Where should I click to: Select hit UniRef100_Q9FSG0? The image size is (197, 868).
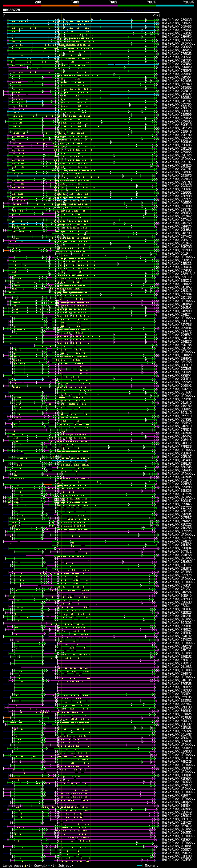[x=177, y=60]
